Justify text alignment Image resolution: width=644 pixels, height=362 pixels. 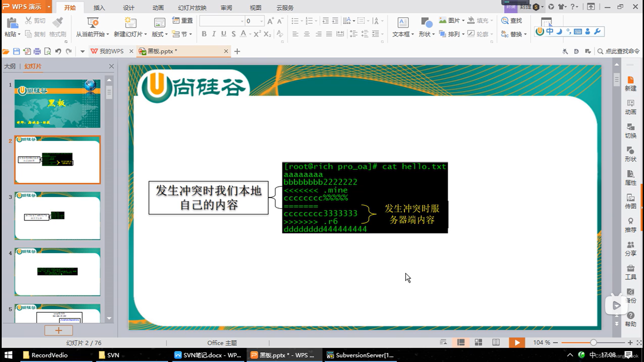[x=329, y=34]
